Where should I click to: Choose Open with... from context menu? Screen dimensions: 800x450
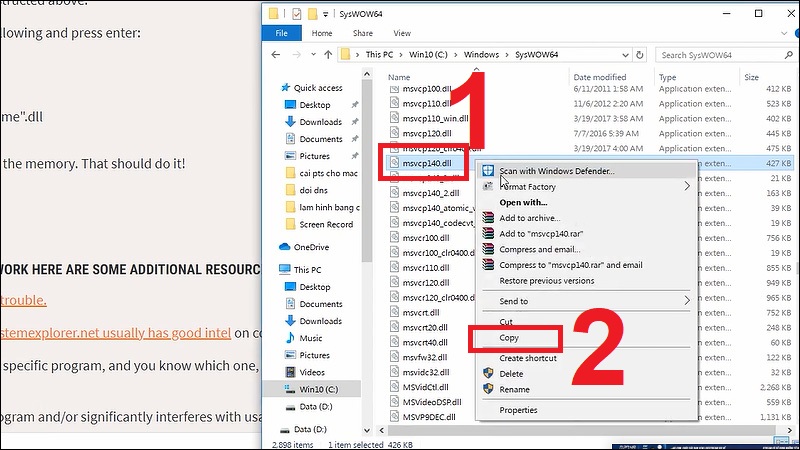coord(523,203)
